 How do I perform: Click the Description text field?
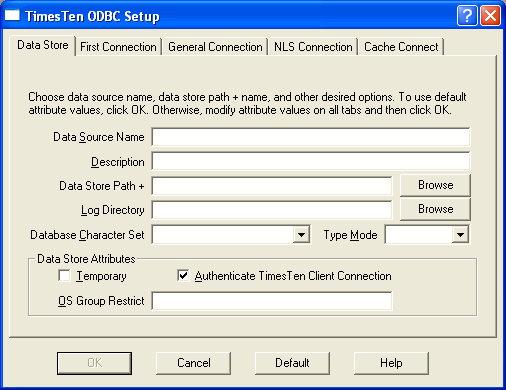pyautogui.click(x=311, y=161)
